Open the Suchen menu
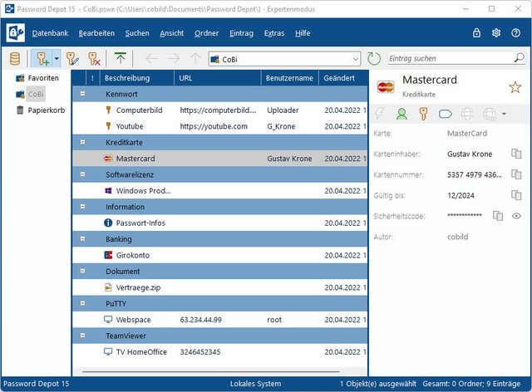This screenshot has height=392, width=532. pos(137,33)
